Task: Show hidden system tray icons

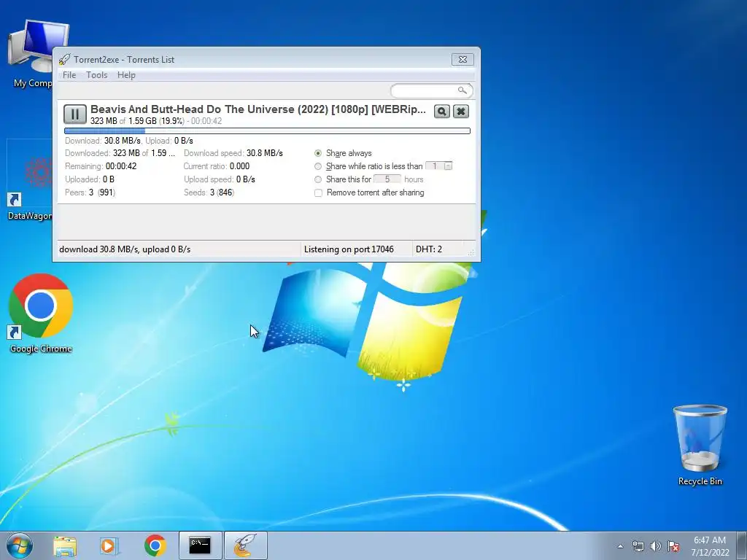Action: (x=620, y=546)
